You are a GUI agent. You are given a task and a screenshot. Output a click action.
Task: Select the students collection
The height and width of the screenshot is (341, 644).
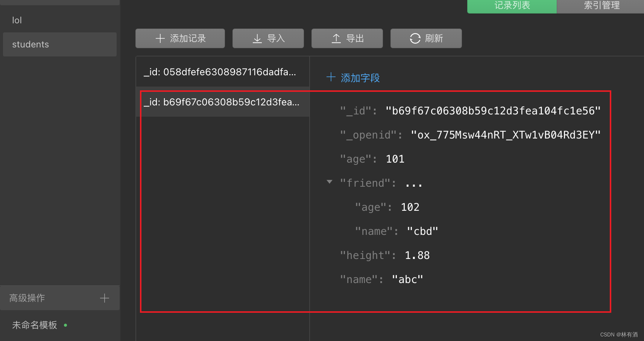click(x=60, y=44)
